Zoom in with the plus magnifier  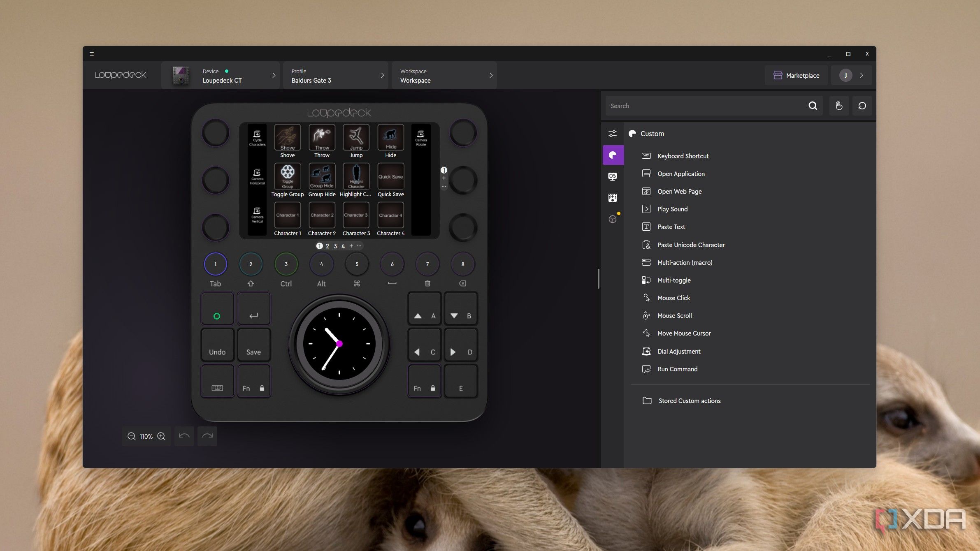(x=161, y=436)
